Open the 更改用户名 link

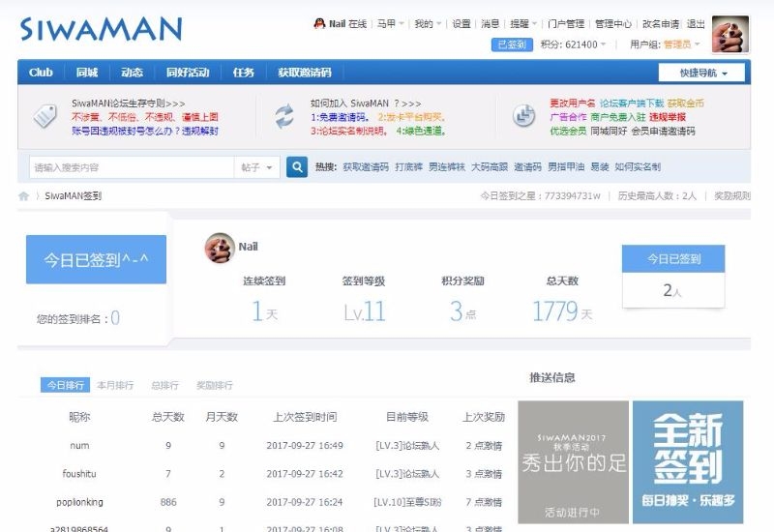[x=573, y=103]
